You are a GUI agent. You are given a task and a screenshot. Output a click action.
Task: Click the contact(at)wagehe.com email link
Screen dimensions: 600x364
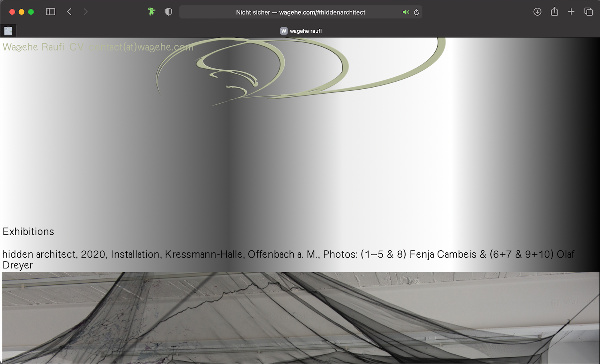click(141, 47)
